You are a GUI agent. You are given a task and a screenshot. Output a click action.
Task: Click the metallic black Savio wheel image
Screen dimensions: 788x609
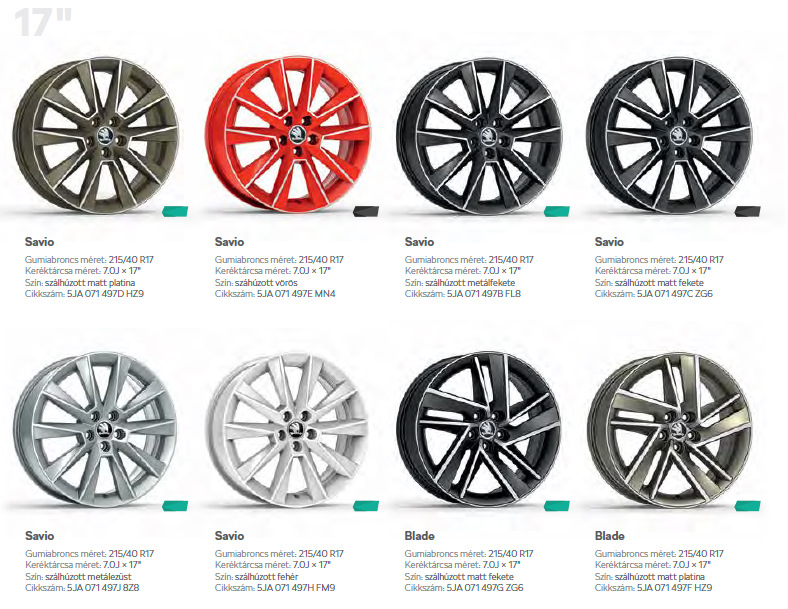[479, 137]
